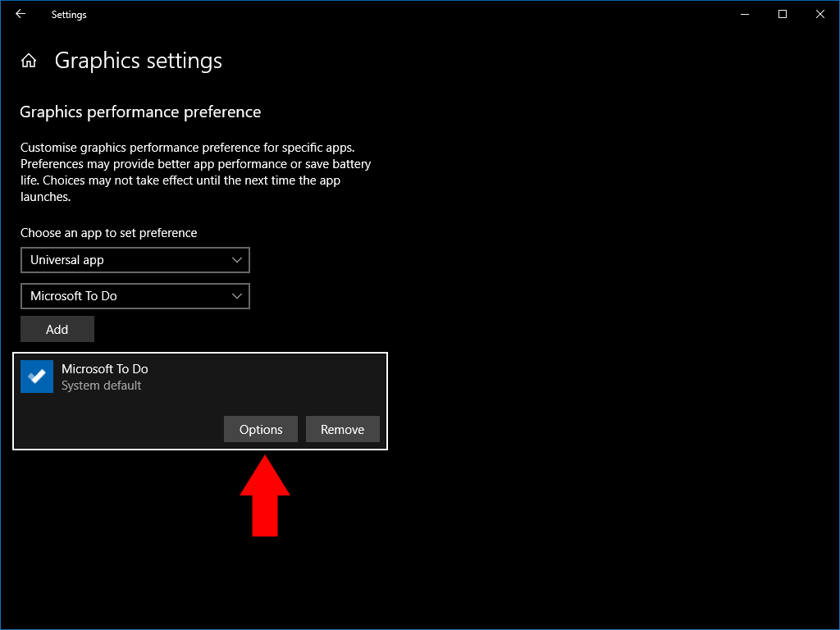This screenshot has height=630, width=840.
Task: Click the Settings title bar text
Action: point(69,15)
